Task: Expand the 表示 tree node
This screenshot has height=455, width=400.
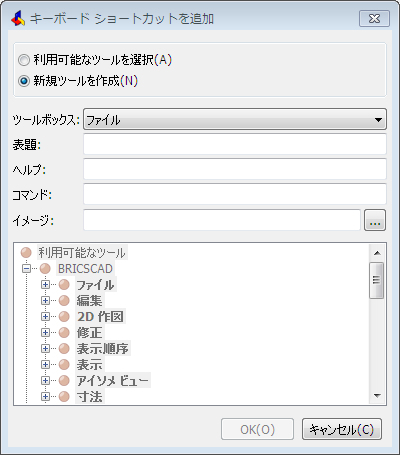Action: pyautogui.click(x=45, y=365)
